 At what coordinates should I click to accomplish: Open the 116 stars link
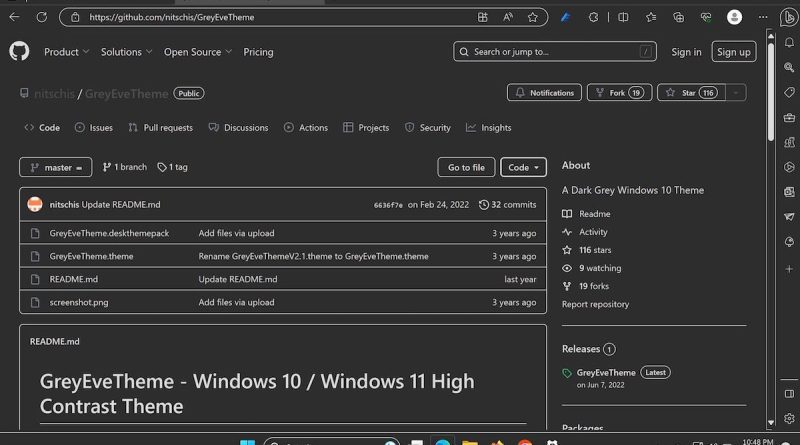595,250
